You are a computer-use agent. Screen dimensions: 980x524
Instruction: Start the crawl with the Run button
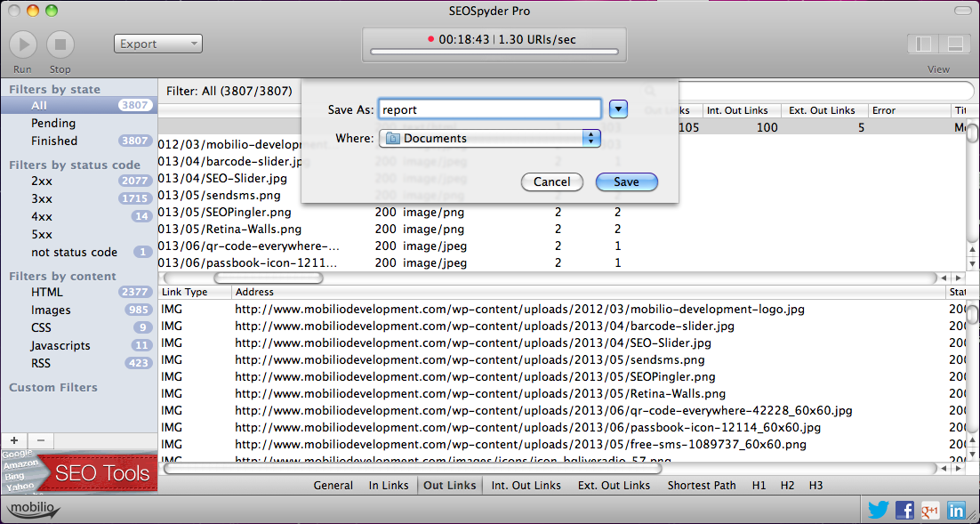23,44
